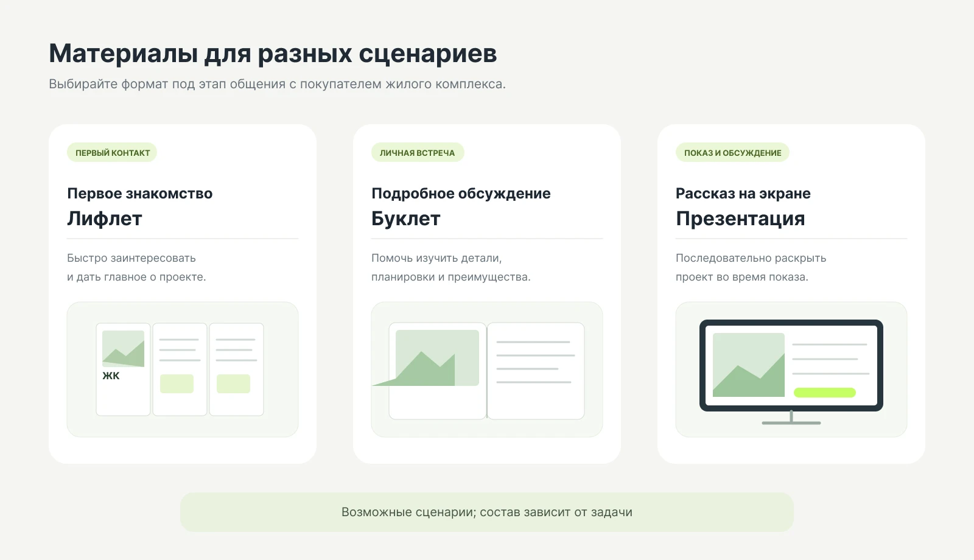Click the bright green bar on monitor illustration
Viewport: 974px width, 560px height.
(825, 393)
